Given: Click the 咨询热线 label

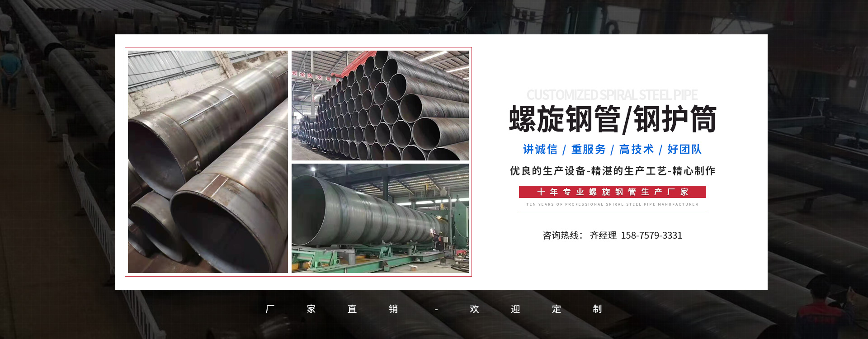Looking at the screenshot, I should tap(562, 235).
